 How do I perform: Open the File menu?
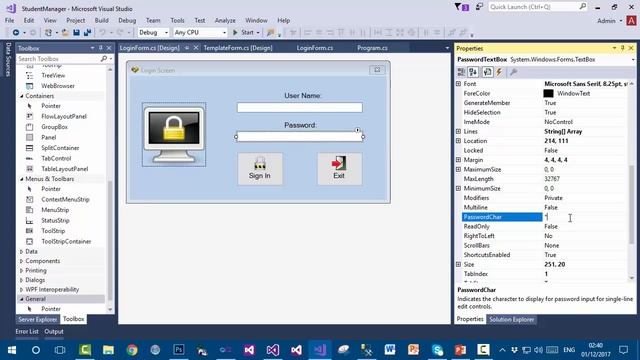[9, 20]
